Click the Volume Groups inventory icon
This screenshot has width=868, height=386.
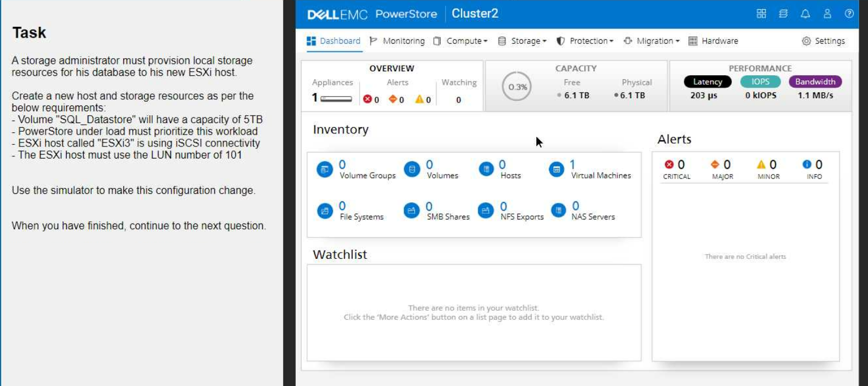pyautogui.click(x=324, y=170)
